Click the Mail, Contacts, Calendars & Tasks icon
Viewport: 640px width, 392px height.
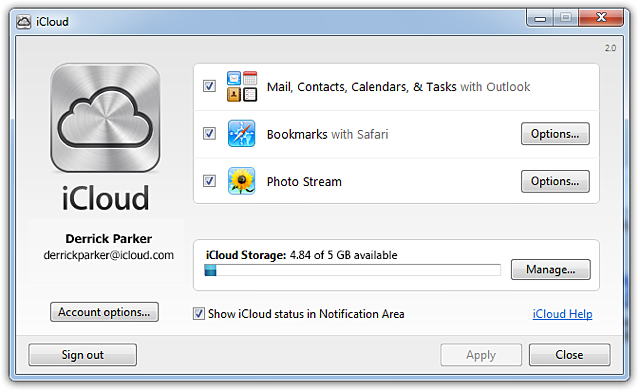pos(242,86)
